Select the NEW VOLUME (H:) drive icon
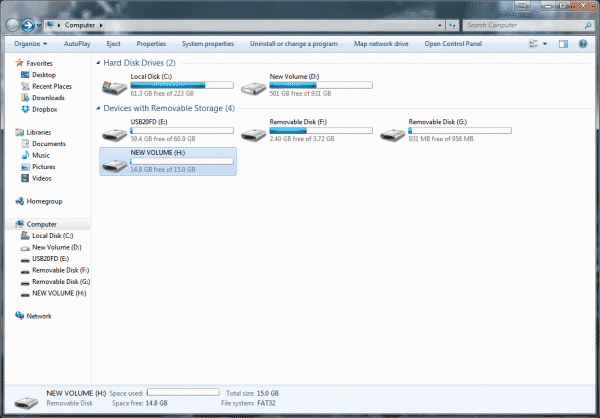Screen dimensions: 600x418 pos(114,165)
